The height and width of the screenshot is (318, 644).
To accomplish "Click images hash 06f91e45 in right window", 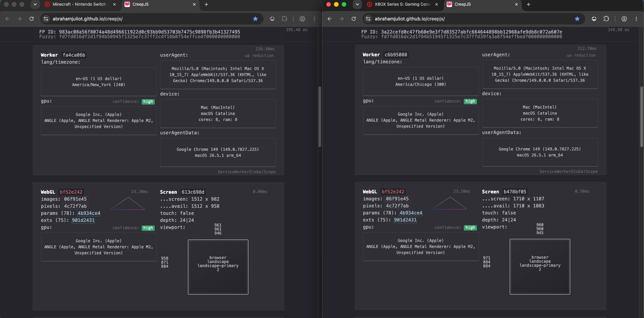I will coord(397,199).
